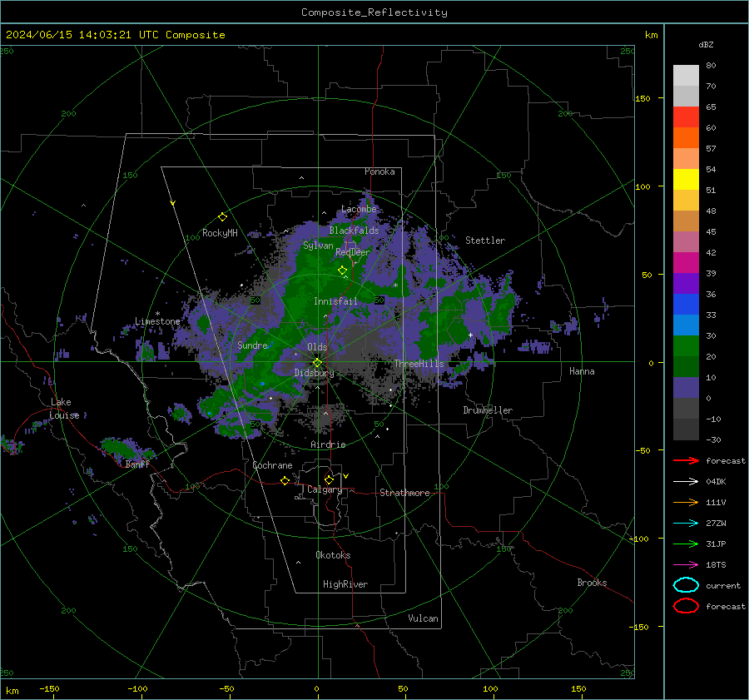Click the HighRiver label
Screen dimensions: 749x700
pos(345,584)
